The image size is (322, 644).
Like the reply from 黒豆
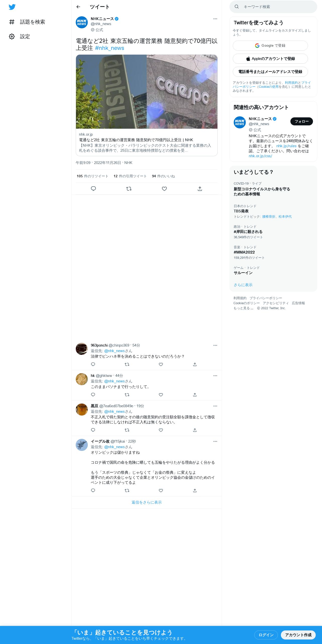[x=161, y=430]
